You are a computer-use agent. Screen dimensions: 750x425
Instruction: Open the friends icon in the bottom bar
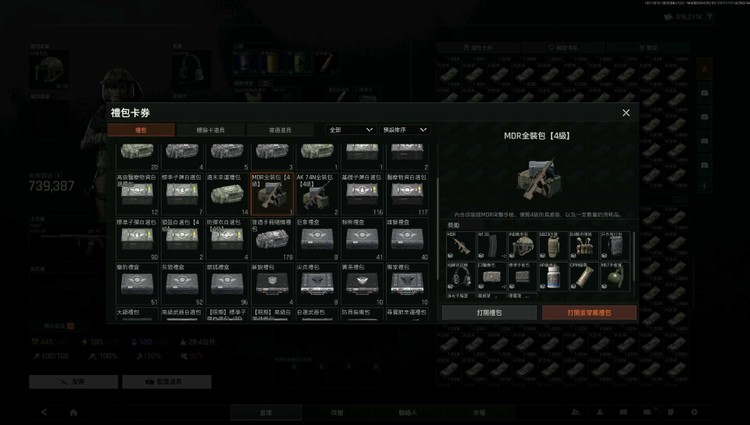[x=576, y=412]
